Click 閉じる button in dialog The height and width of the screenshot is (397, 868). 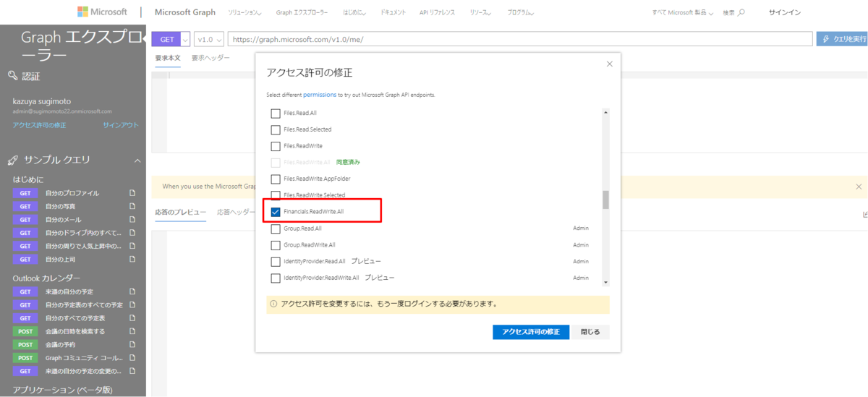[590, 332]
